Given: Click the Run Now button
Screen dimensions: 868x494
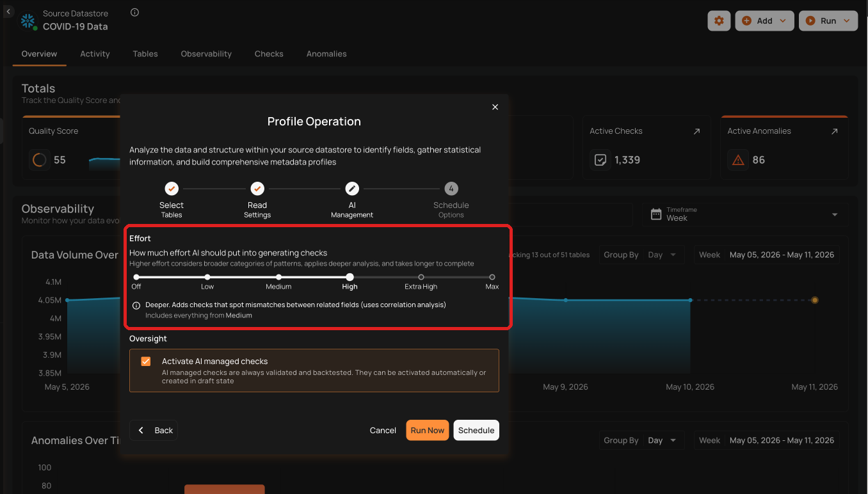Looking at the screenshot, I should [x=428, y=430].
